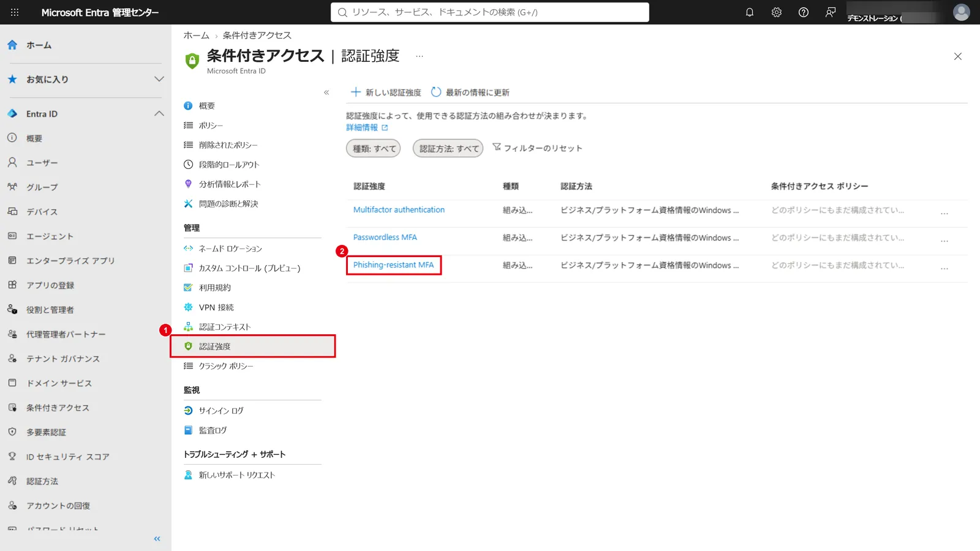Click the 条件付きアクセス breadcrumb link

(x=257, y=36)
